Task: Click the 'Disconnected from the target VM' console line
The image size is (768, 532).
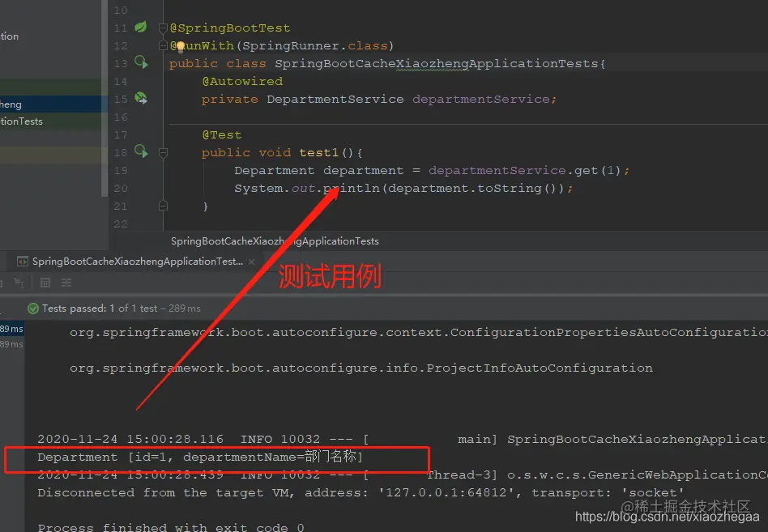Action: 361,493
